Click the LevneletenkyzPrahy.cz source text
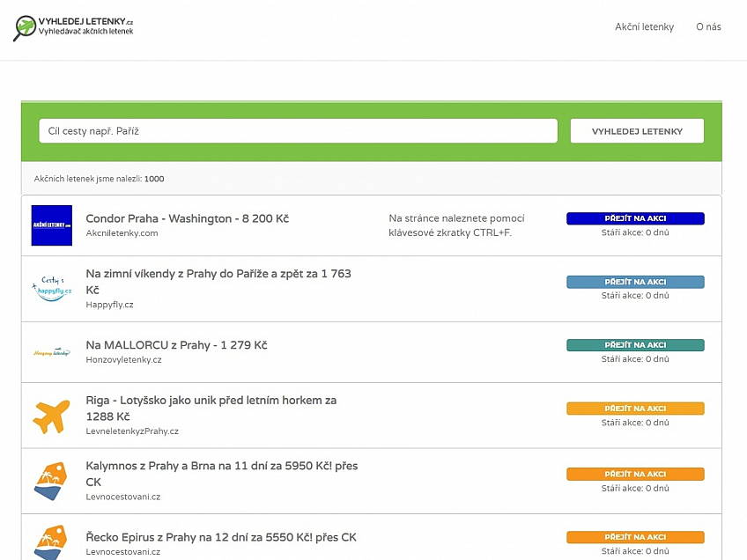This screenshot has width=747, height=560. click(132, 431)
